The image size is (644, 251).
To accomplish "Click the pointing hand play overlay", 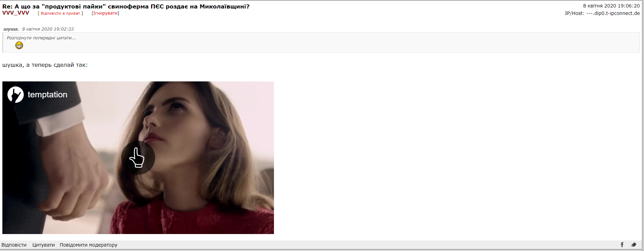I will (x=138, y=158).
